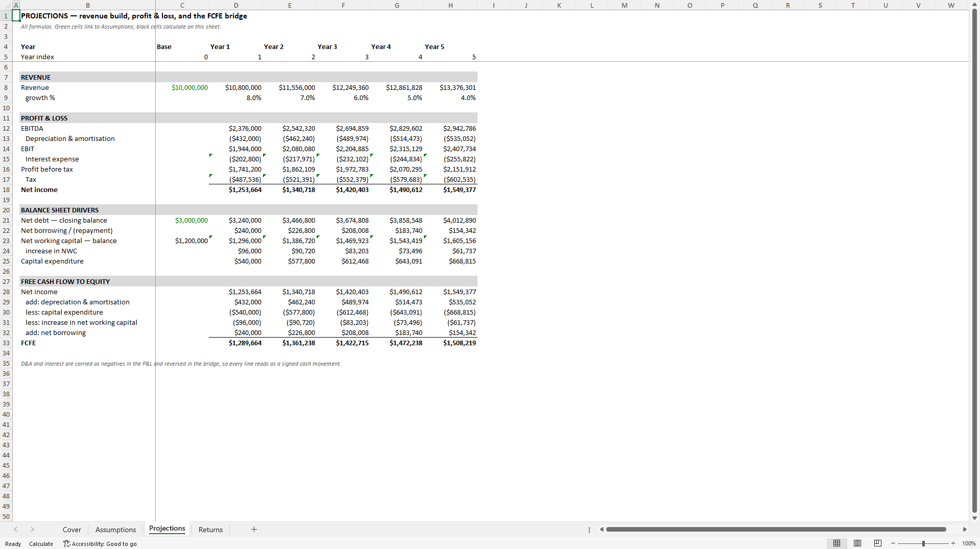Screen dimensions: 980x549
Task: Select the FREE CASH FLOW TO EQUITY heading
Action: tap(88, 281)
